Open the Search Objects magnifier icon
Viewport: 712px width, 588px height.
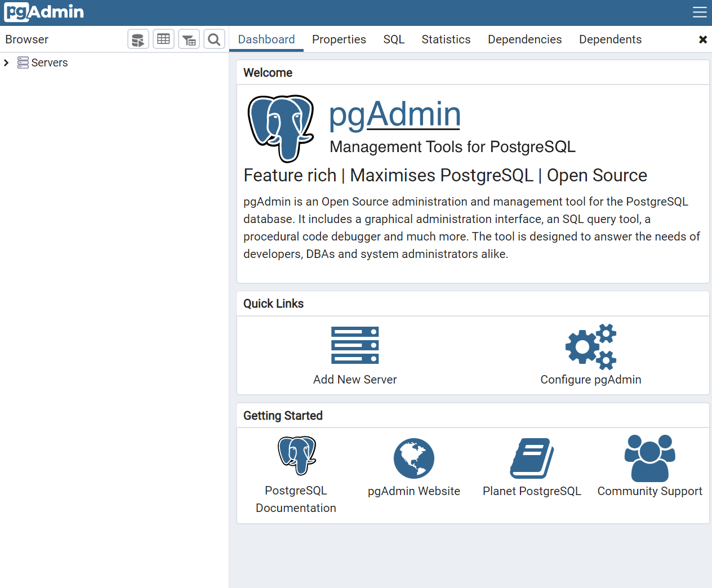click(x=214, y=39)
